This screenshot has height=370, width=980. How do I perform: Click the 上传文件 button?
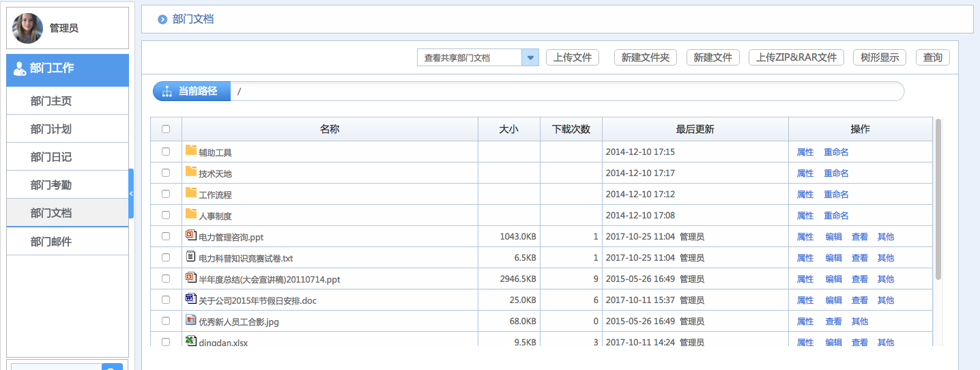572,57
